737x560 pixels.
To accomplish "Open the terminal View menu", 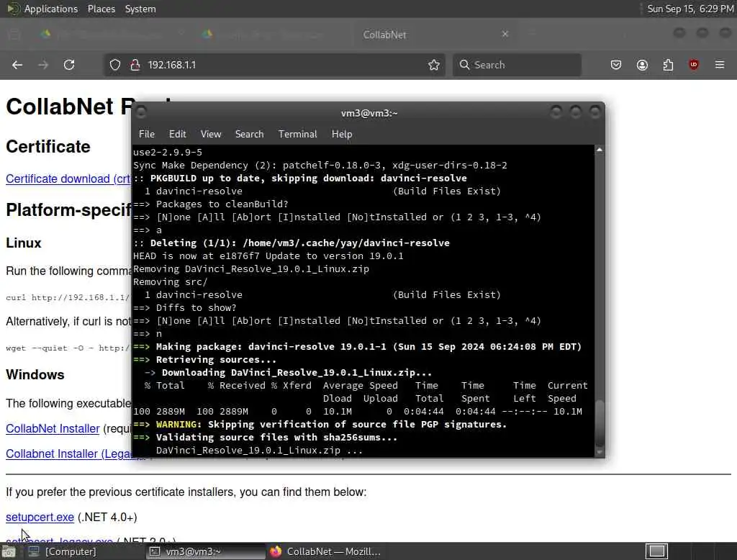I will (x=211, y=134).
